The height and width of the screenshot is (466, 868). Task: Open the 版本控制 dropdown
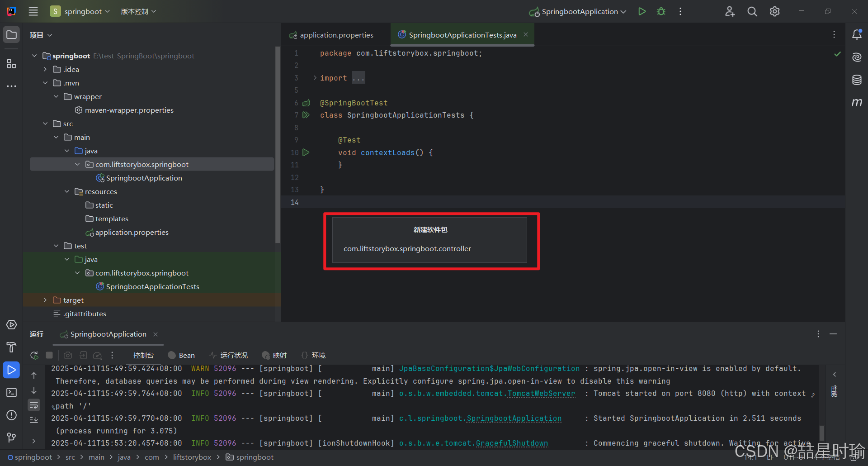pyautogui.click(x=138, y=11)
